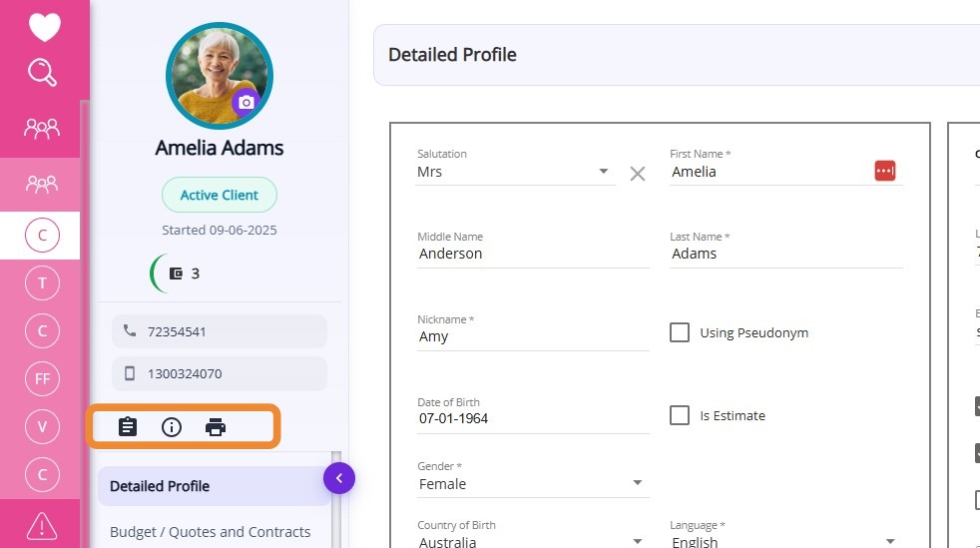Click the info circle icon
This screenshot has width=980, height=548.
[172, 427]
